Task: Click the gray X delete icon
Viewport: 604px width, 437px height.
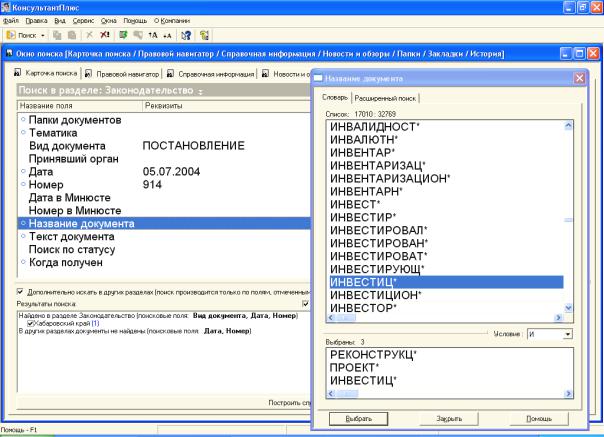Action: point(89,35)
